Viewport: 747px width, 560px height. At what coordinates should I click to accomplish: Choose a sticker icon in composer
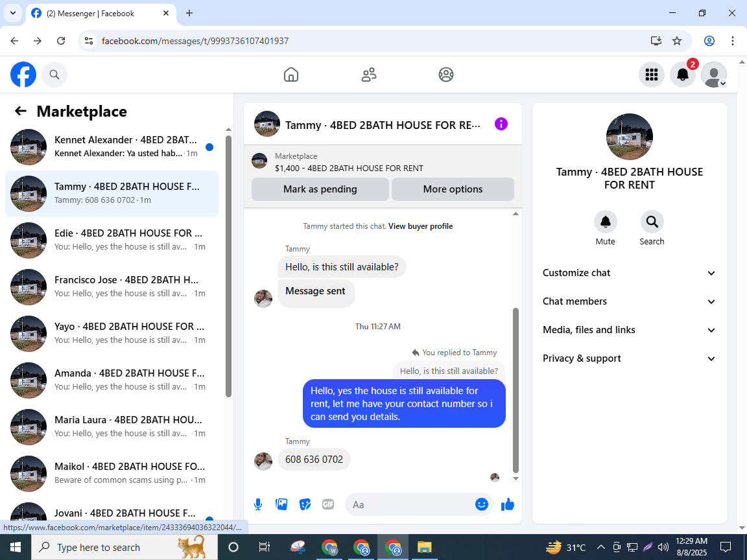[x=305, y=505]
